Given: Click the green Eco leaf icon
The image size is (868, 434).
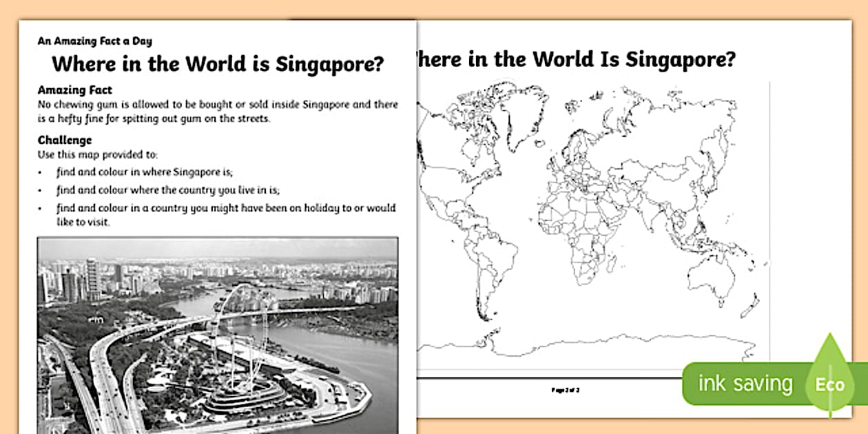Looking at the screenshot, I should pos(831,384).
